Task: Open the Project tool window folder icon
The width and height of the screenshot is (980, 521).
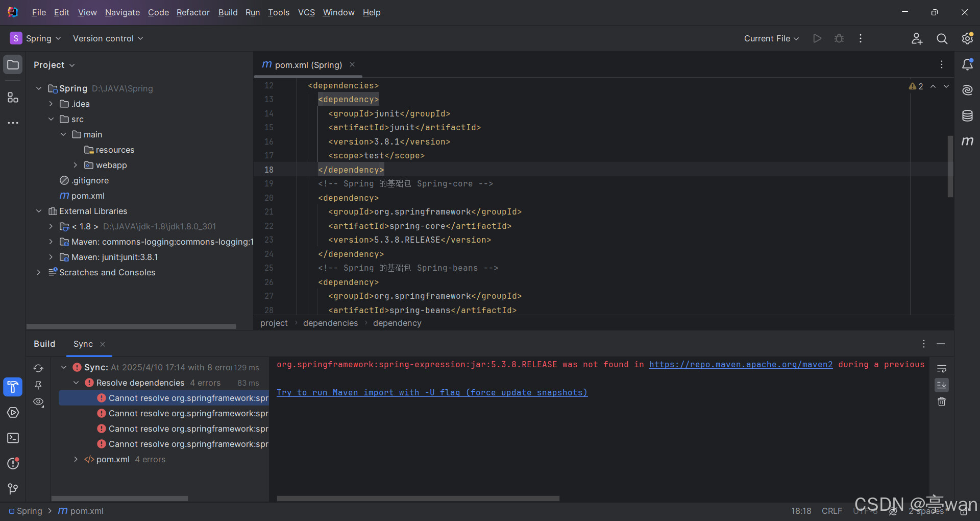Action: pos(13,65)
